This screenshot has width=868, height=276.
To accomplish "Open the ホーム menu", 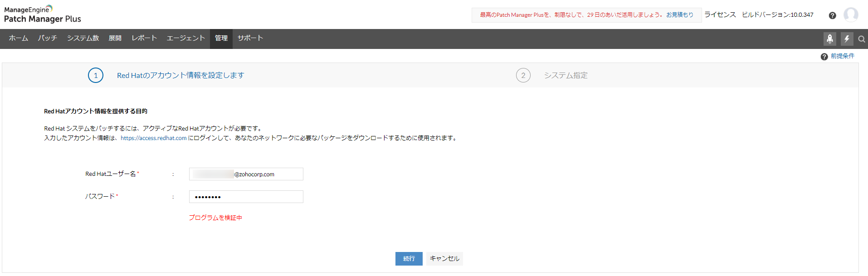I will [x=18, y=38].
